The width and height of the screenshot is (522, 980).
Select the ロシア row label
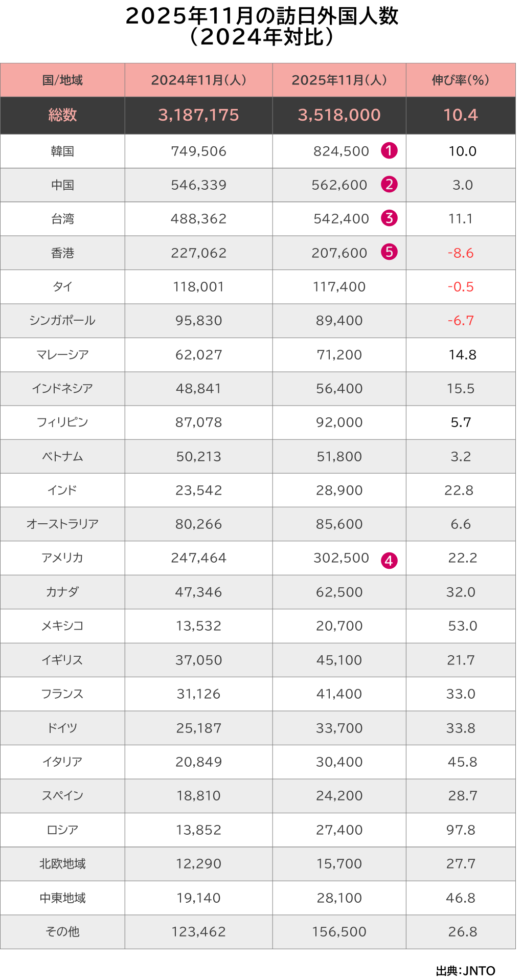pos(62,830)
